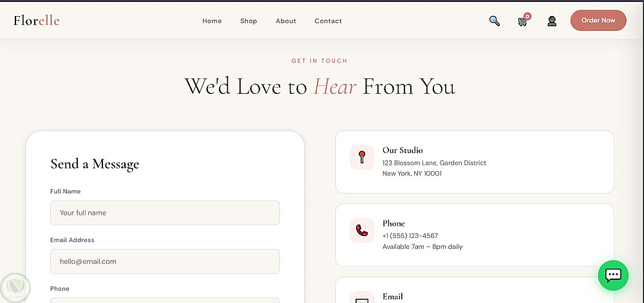
Task: Select Contact in the navigation
Action: click(x=328, y=21)
